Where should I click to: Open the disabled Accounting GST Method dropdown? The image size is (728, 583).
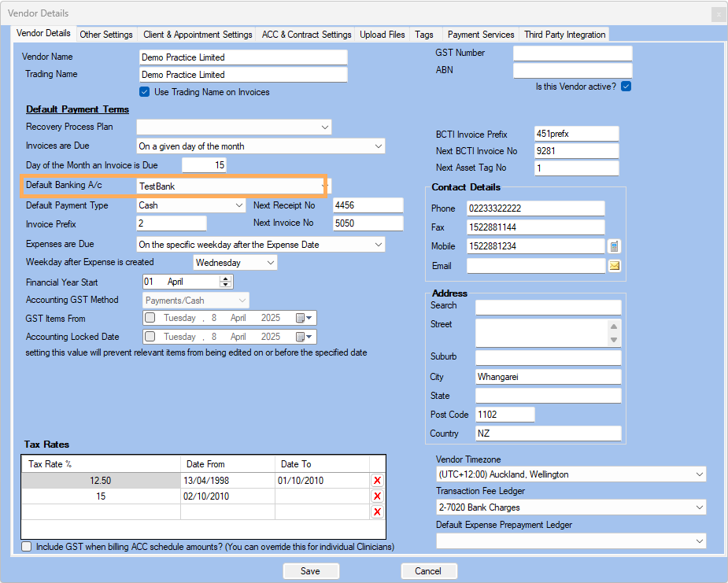coord(242,301)
